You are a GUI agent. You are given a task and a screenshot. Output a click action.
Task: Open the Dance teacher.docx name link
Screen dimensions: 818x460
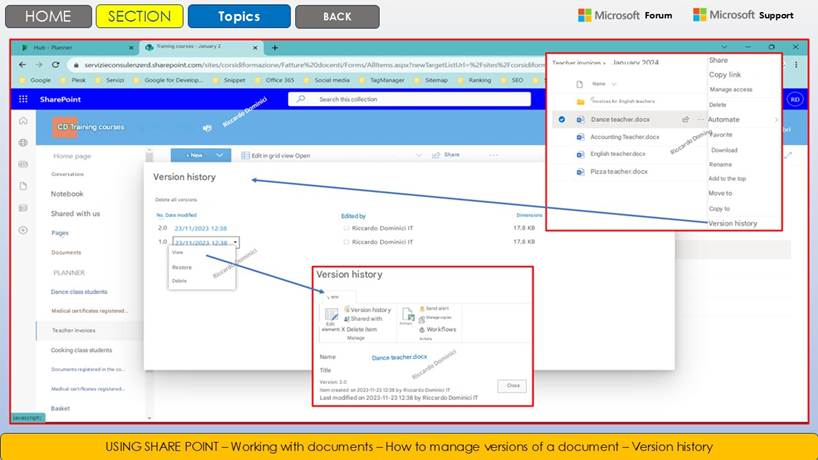(x=399, y=356)
